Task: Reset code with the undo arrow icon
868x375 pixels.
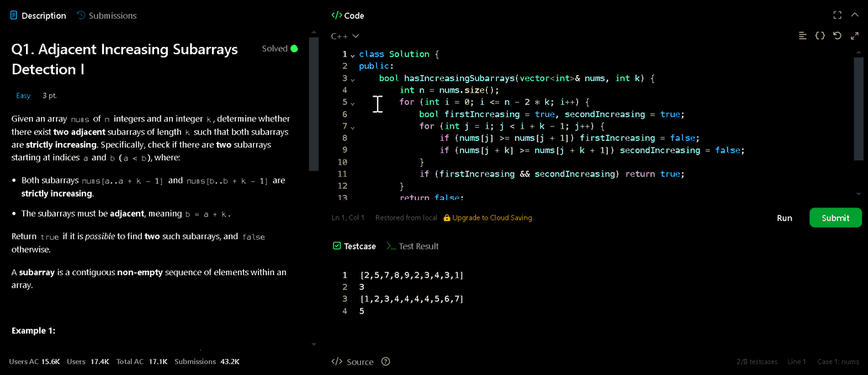Action: (x=837, y=35)
